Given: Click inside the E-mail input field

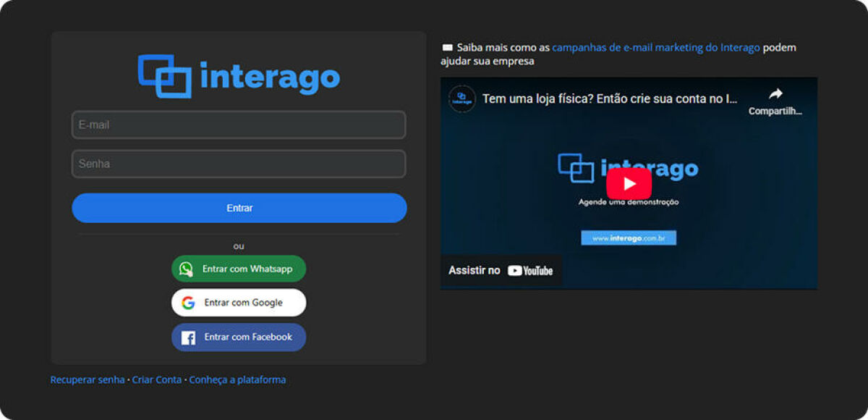Looking at the screenshot, I should point(239,125).
